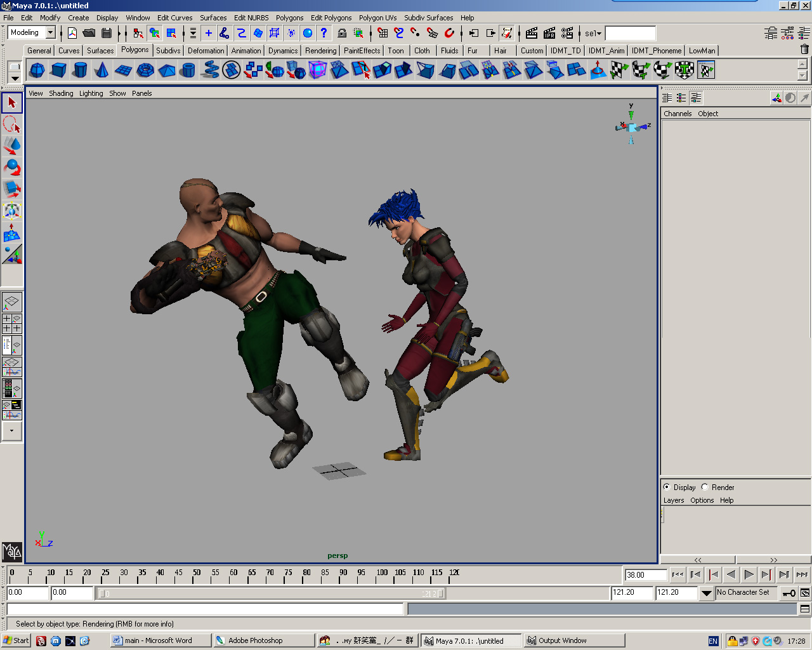
Task: Toggle Select by object type mode
Action: pos(155,33)
